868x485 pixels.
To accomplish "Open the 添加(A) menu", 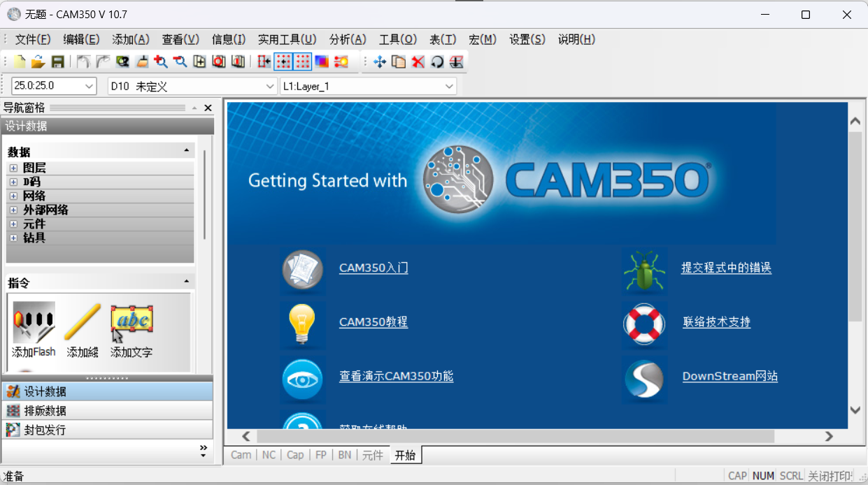I will pos(131,40).
